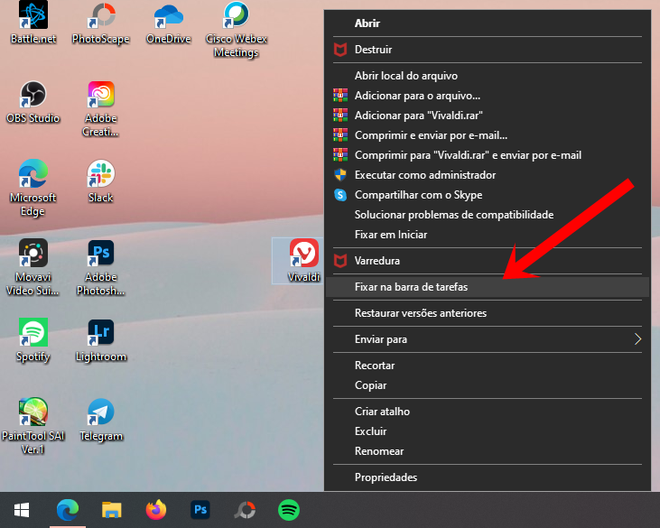This screenshot has height=528, width=660.
Task: Choose Fixar na barra de tarefas
Action: pos(487,287)
